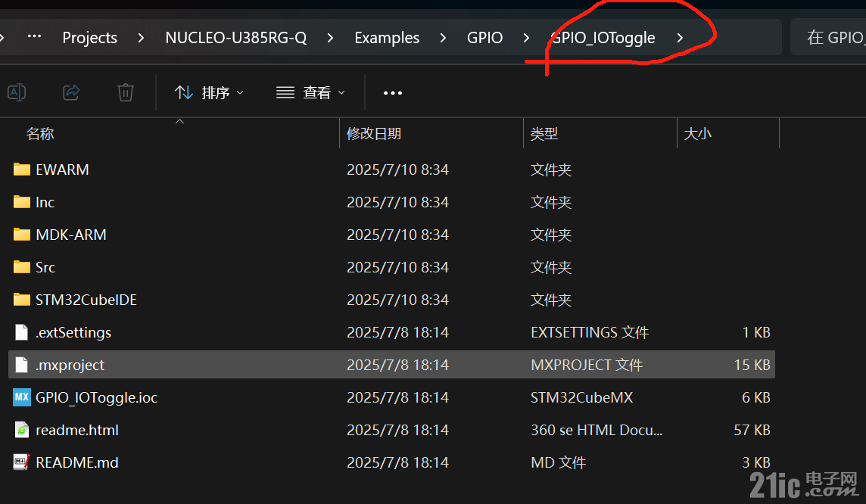This screenshot has width=866, height=504.
Task: Go to Projects in breadcrumb
Action: point(89,38)
